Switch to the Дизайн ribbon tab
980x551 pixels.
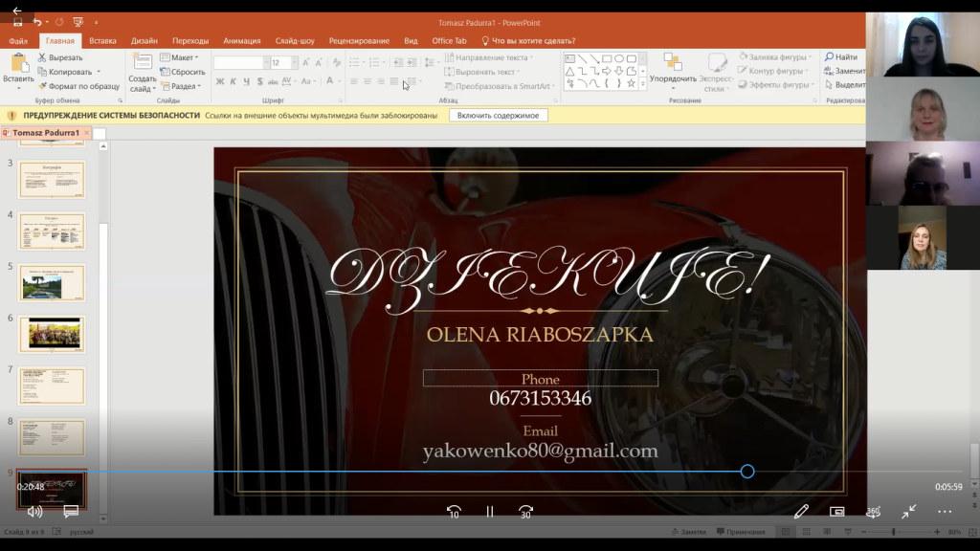pyautogui.click(x=145, y=40)
